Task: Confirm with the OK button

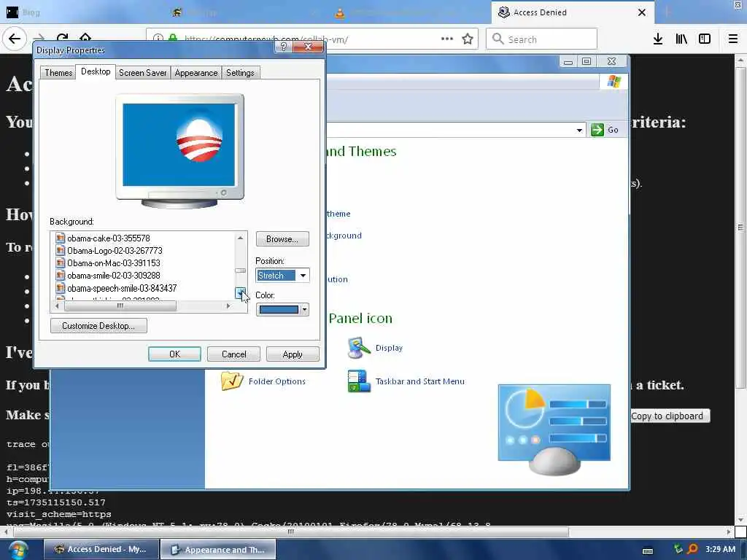Action: 174,354
